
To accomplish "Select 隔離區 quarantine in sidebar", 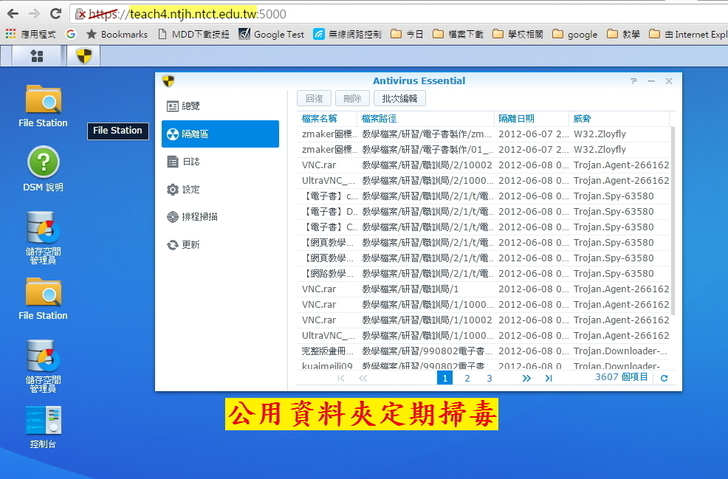I will tap(220, 134).
